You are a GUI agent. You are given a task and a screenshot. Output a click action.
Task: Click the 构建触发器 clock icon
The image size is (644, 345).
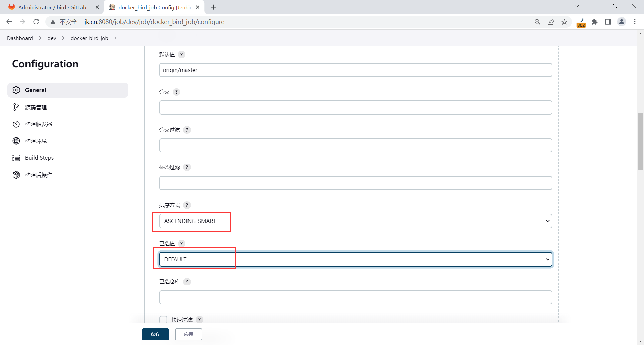click(x=16, y=124)
